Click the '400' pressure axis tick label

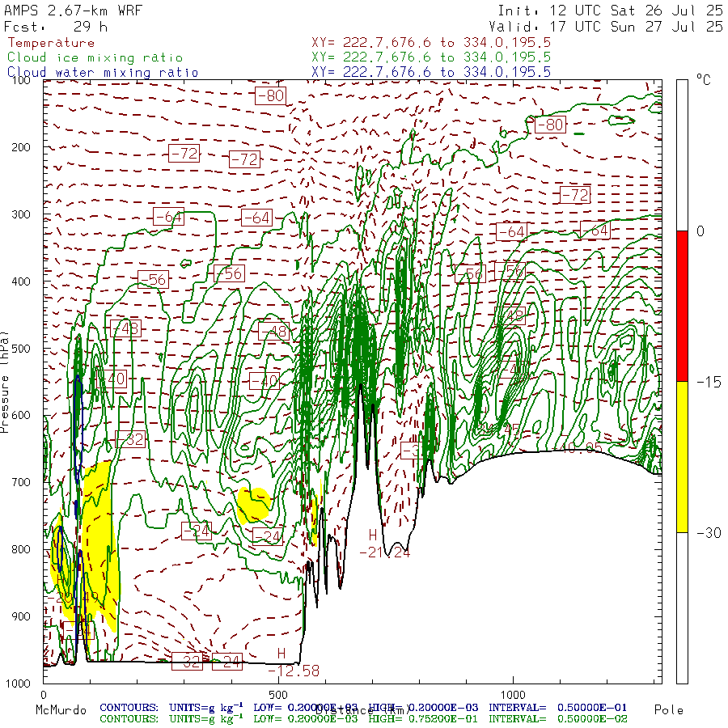[x=21, y=281]
